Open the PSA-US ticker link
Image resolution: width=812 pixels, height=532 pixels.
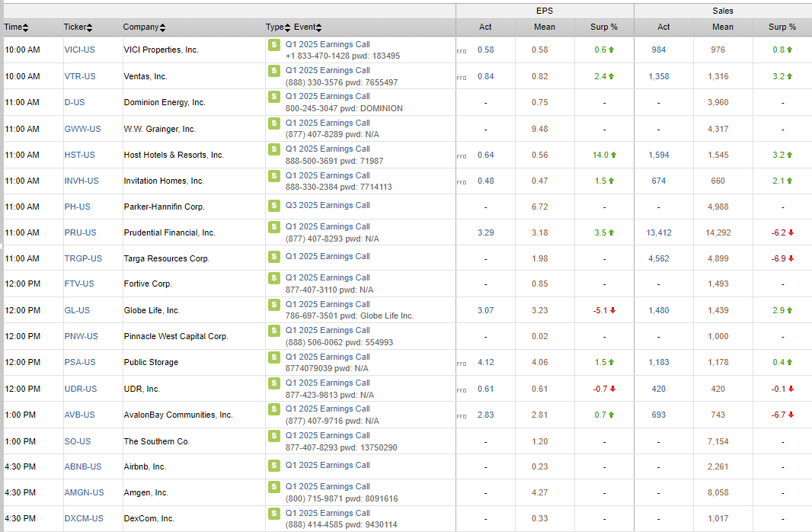(80, 362)
